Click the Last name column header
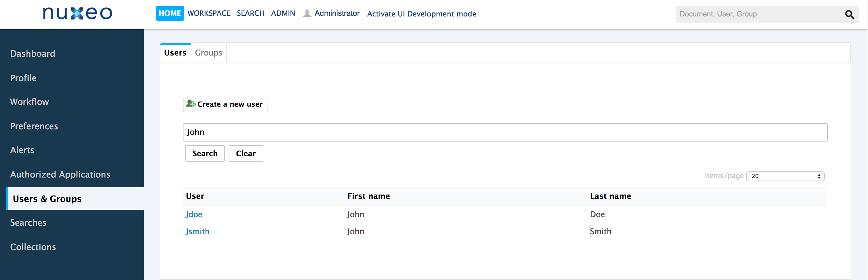The height and width of the screenshot is (280, 868). (610, 196)
